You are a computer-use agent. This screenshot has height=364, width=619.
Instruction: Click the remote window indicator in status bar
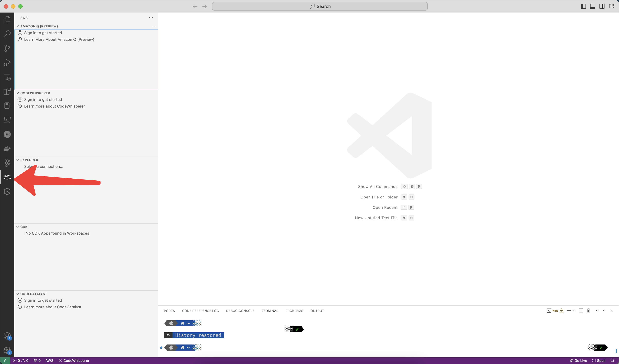[x=5, y=360]
